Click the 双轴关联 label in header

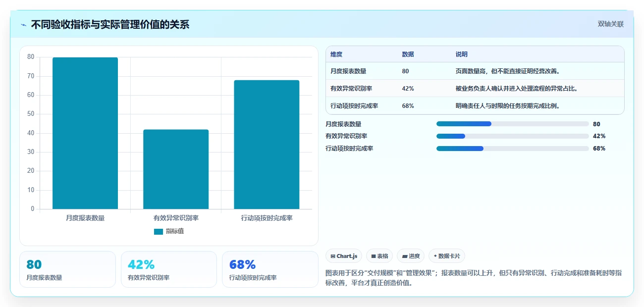[x=610, y=24]
